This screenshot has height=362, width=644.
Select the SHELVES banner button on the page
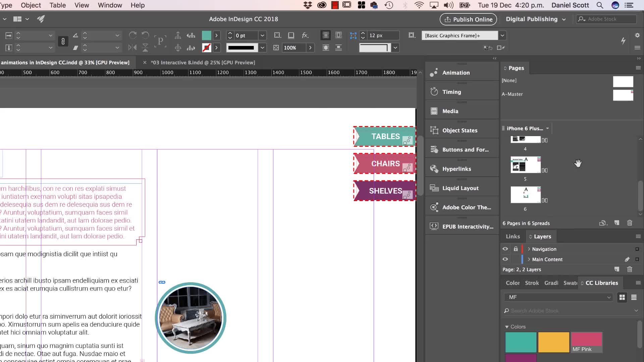[385, 191]
